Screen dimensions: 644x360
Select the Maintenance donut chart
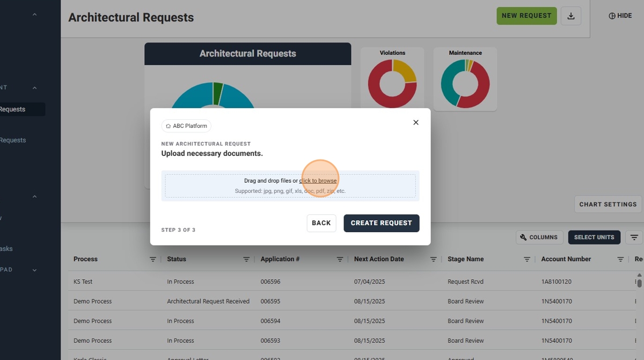click(x=465, y=83)
